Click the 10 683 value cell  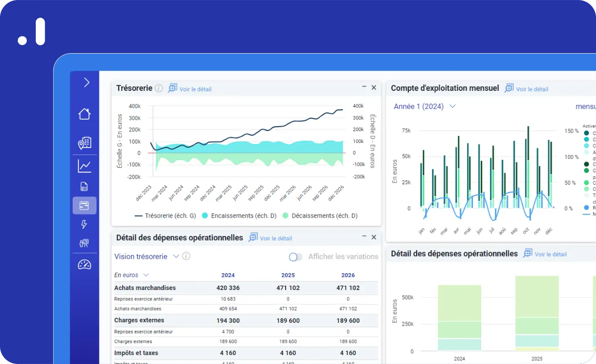[x=228, y=299]
